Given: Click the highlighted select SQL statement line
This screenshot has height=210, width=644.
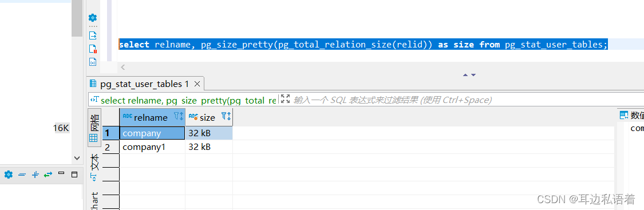Looking at the screenshot, I should pyautogui.click(x=363, y=45).
